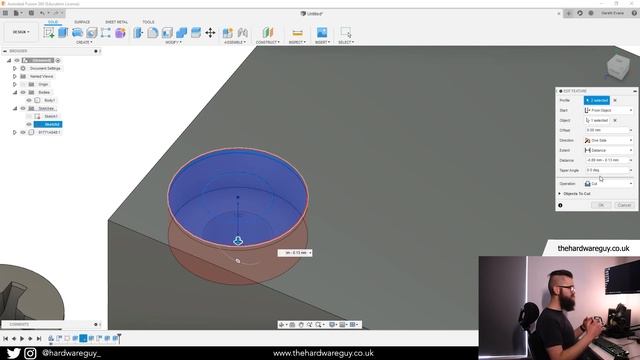
Task: Click the Orbit tool in navigation bar
Action: tap(282, 324)
